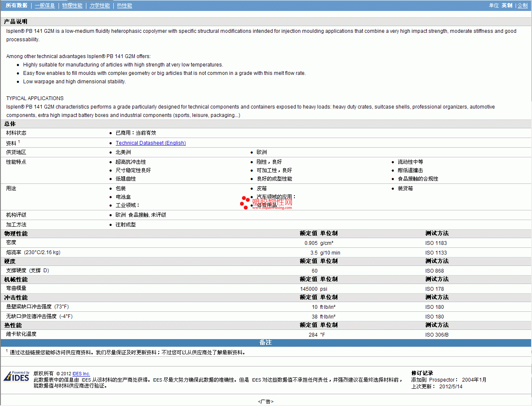Viewport: 532px width, 406px height.
Task: Click the 北美洲 supply region
Action: [123, 152]
